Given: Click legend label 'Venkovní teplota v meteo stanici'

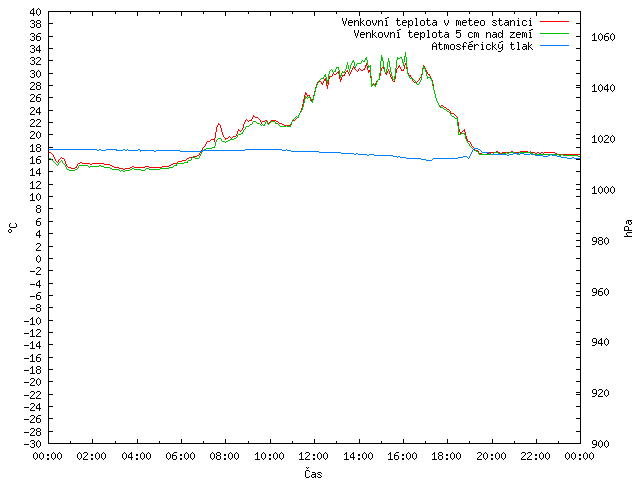Looking at the screenshot, I should [437, 22].
